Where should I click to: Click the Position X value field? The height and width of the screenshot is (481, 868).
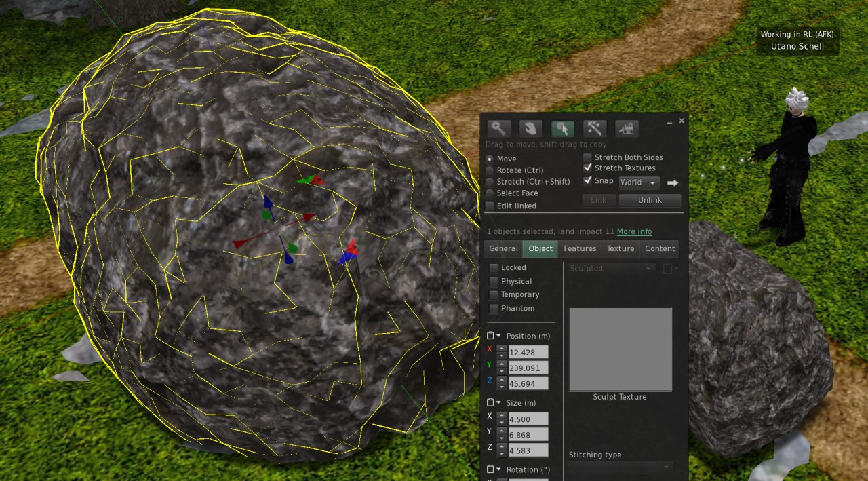click(x=528, y=353)
